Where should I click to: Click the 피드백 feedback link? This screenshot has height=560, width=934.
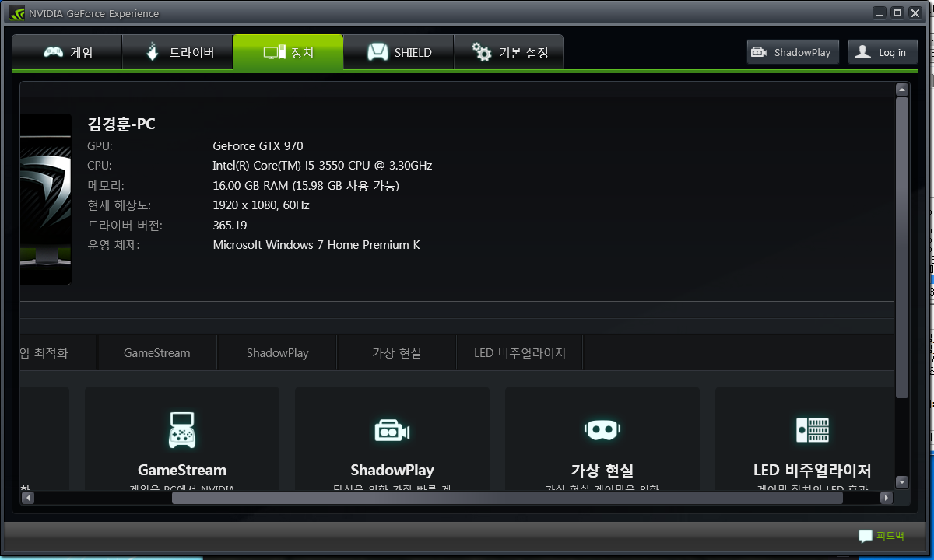click(x=890, y=536)
